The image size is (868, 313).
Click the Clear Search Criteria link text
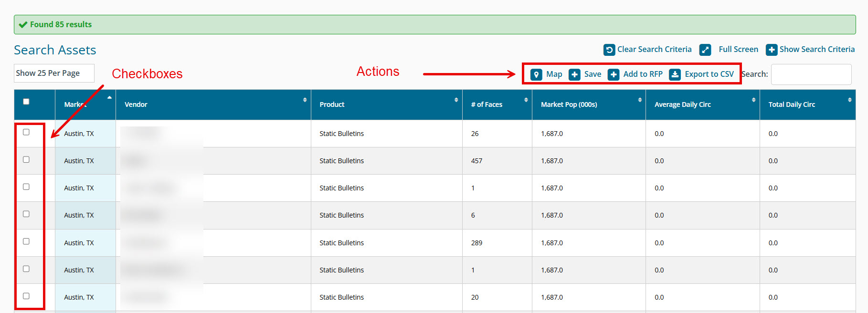point(654,49)
